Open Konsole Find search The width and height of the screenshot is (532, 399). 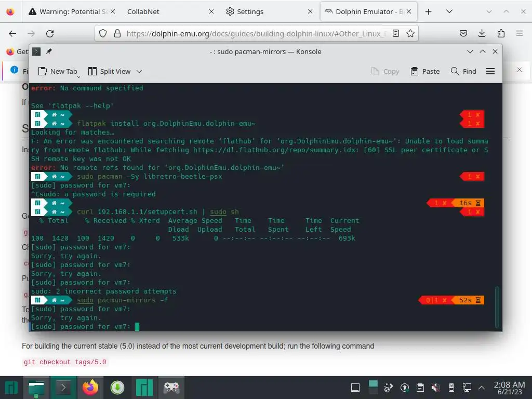463,71
